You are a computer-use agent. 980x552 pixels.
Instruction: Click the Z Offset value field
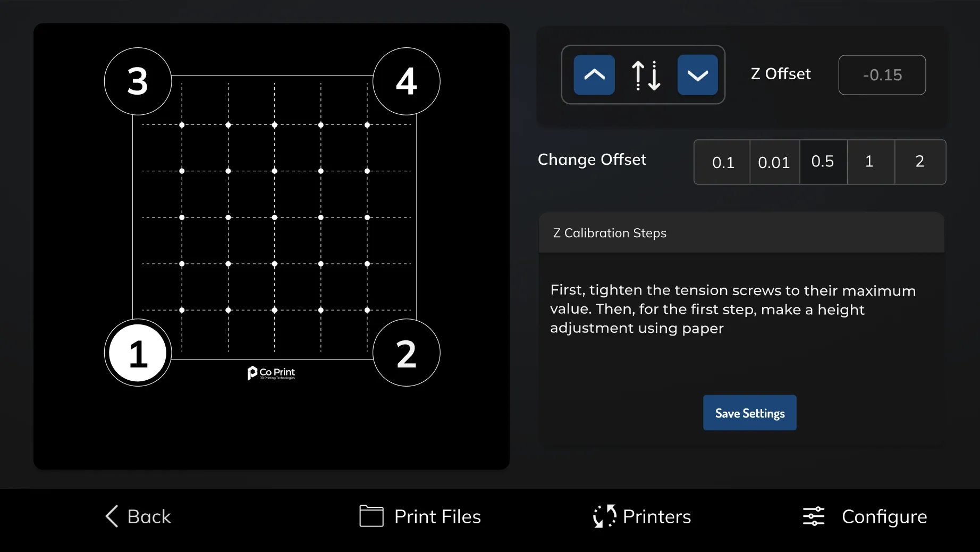[x=882, y=75]
